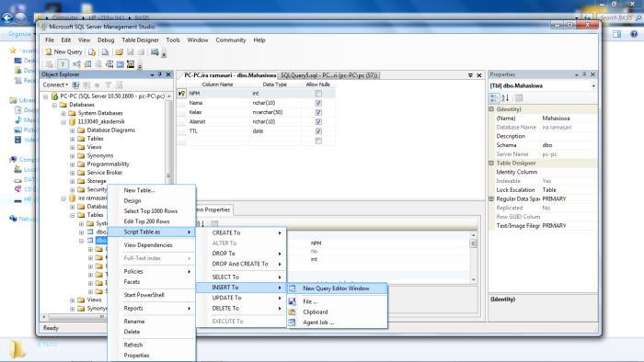Open the Community menu
This screenshot has height=362, width=644.
pyautogui.click(x=230, y=40)
